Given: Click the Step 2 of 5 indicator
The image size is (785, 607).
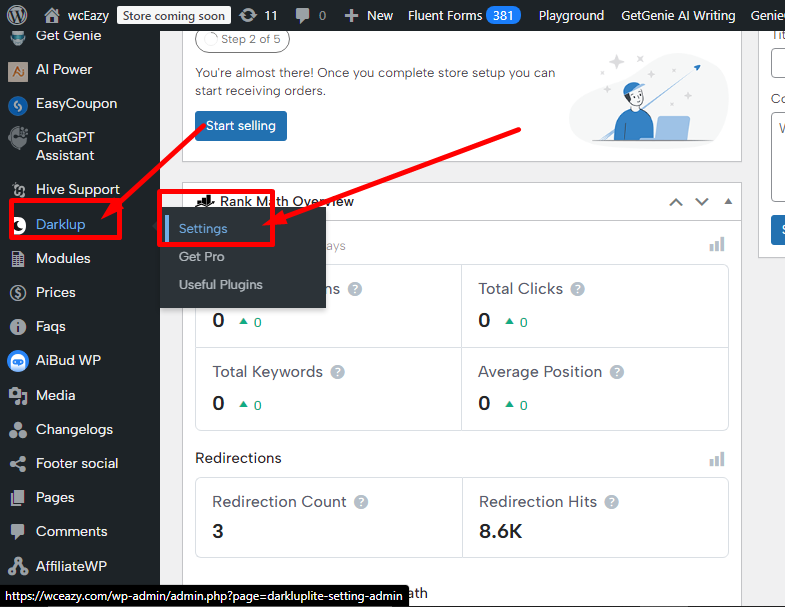Looking at the screenshot, I should (x=242, y=40).
